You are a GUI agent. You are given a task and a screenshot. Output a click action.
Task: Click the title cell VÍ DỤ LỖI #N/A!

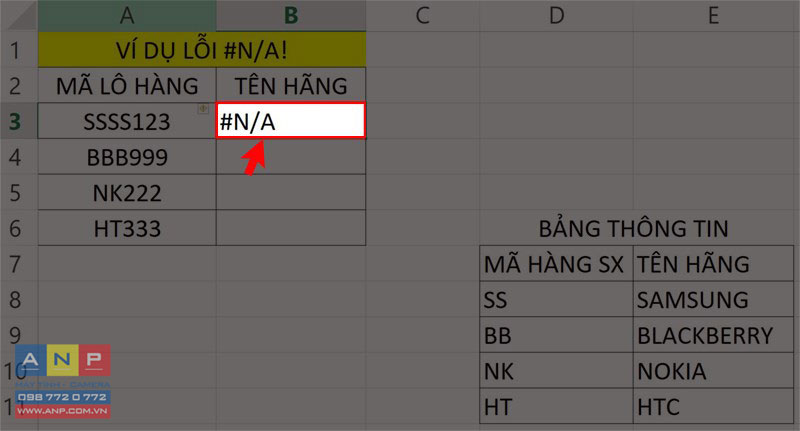[202, 50]
